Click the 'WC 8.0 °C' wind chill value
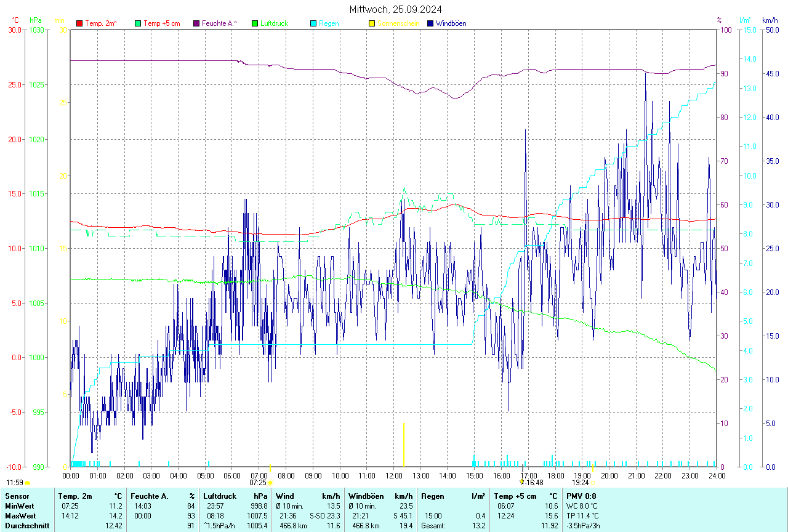 pos(582,506)
